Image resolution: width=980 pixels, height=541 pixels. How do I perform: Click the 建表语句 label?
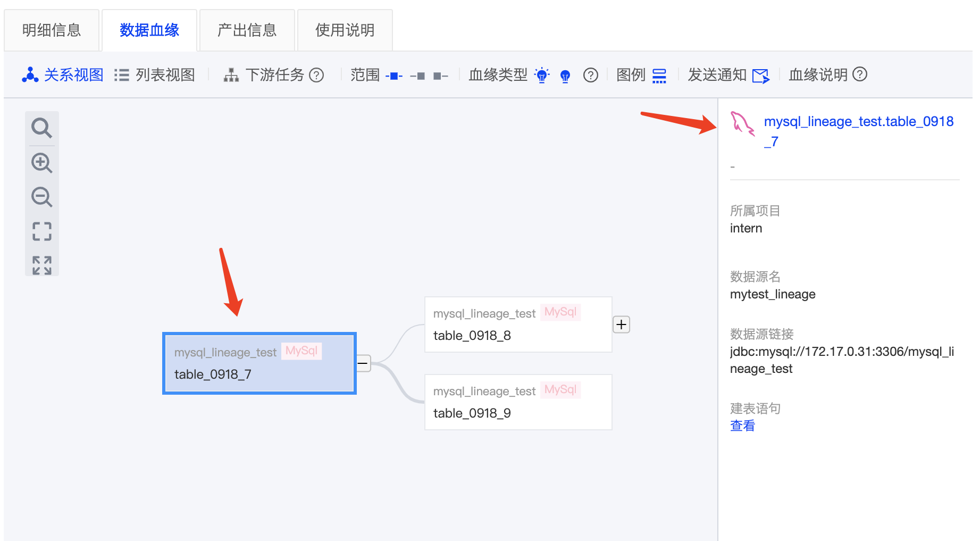pos(755,409)
